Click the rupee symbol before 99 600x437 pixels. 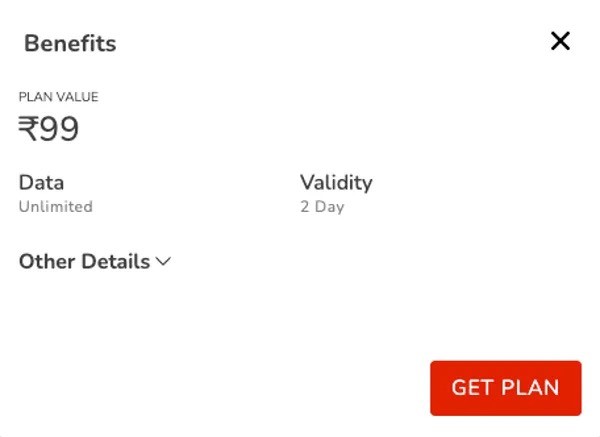click(29, 130)
